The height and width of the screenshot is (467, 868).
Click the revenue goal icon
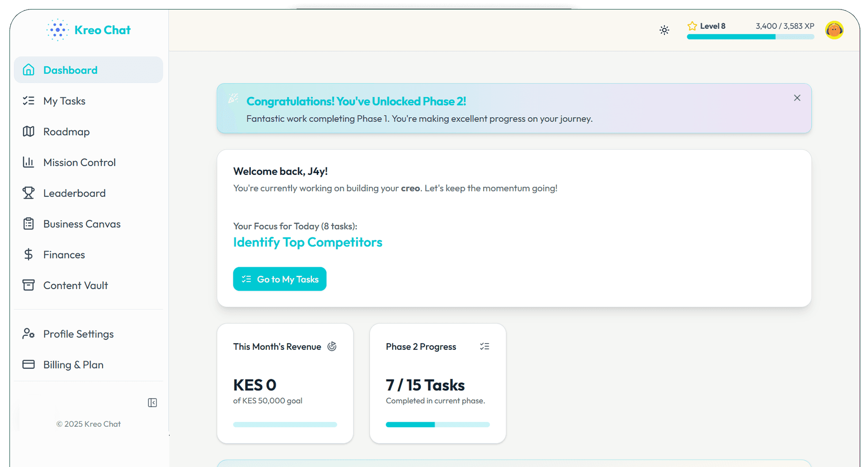click(x=332, y=347)
